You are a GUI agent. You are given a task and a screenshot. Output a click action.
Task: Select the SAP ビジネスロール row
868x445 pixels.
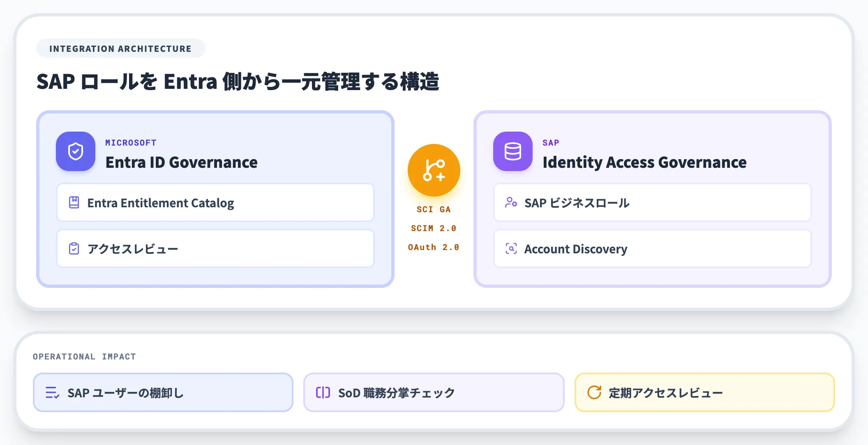(x=653, y=202)
